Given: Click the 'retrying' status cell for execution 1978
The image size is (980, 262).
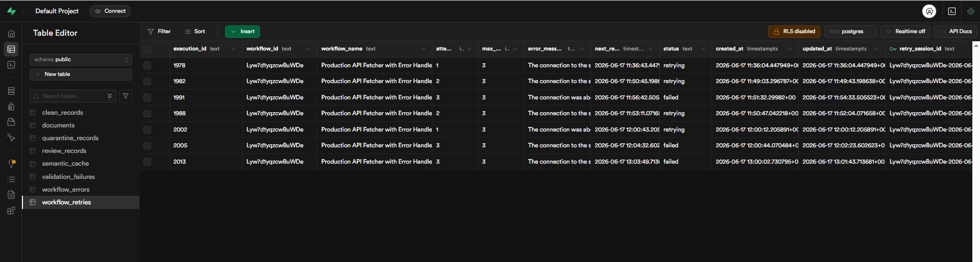Looking at the screenshot, I should click(685, 65).
